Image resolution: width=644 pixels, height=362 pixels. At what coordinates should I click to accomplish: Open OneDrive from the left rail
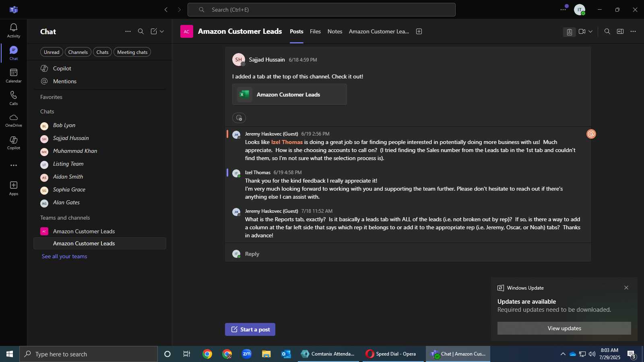pyautogui.click(x=13, y=120)
